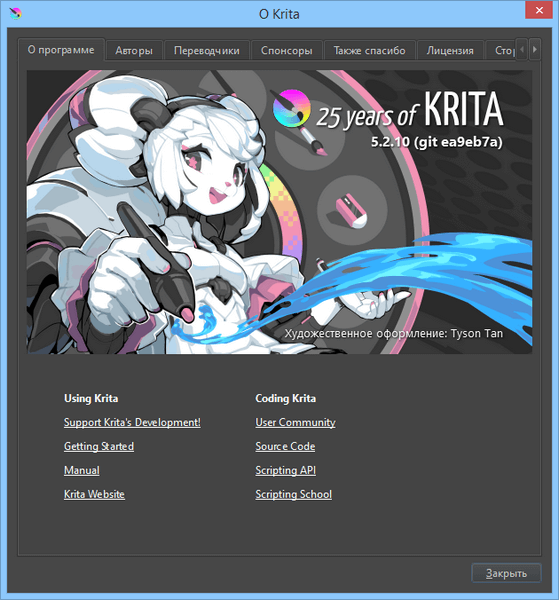559x600 pixels.
Task: Open the partially hidden Сто... tab
Action: click(500, 51)
